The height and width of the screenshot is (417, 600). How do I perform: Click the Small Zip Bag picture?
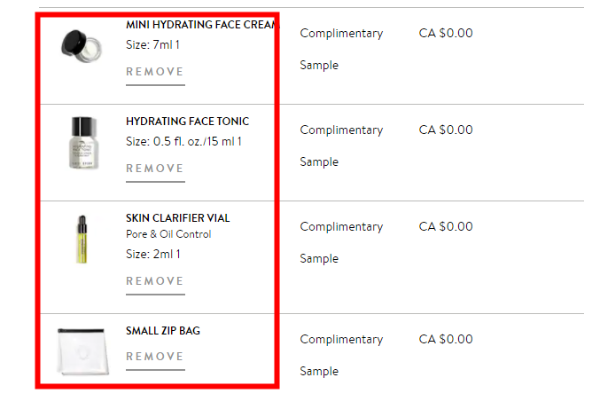[x=80, y=351]
